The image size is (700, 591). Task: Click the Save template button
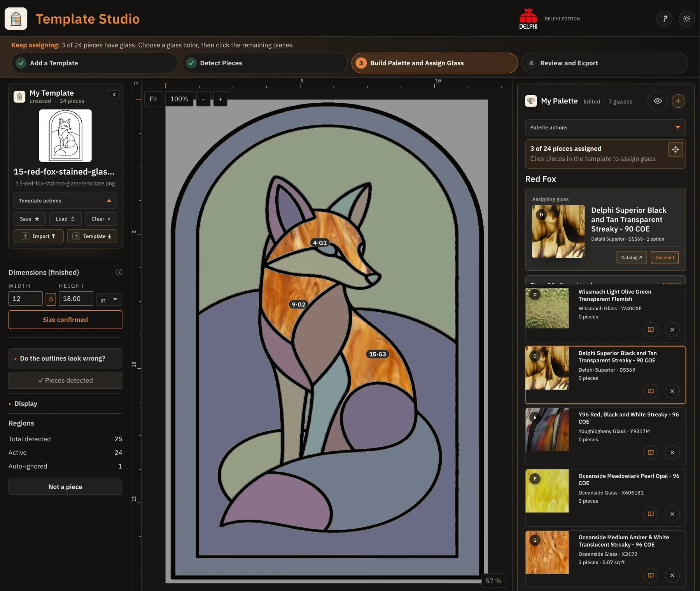tap(30, 219)
